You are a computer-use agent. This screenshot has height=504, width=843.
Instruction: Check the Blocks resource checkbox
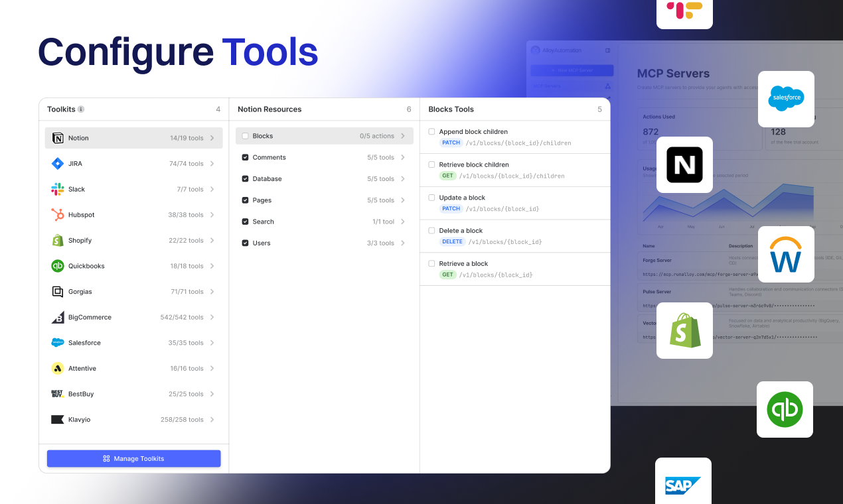point(245,136)
